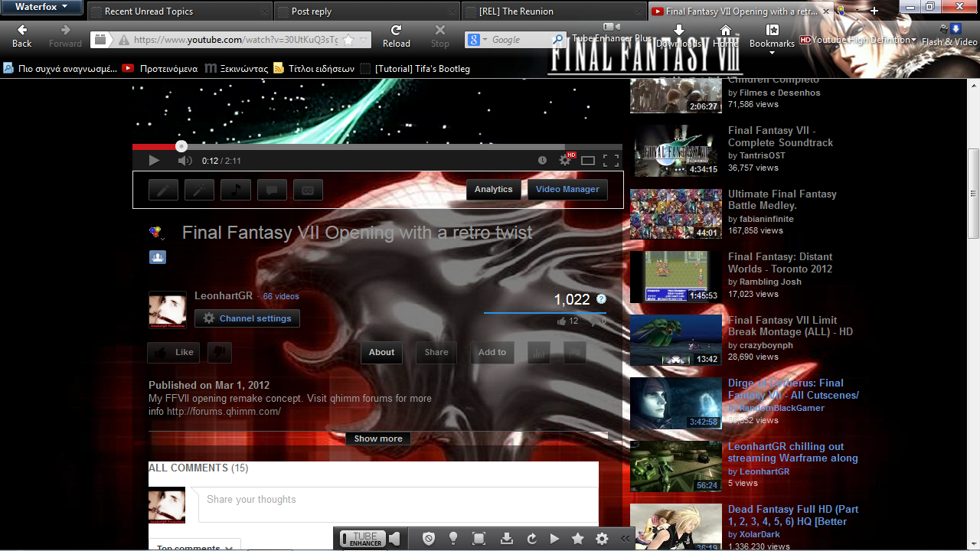Image resolution: width=980 pixels, height=551 pixels.
Task: Reload the current page
Action: tap(396, 36)
